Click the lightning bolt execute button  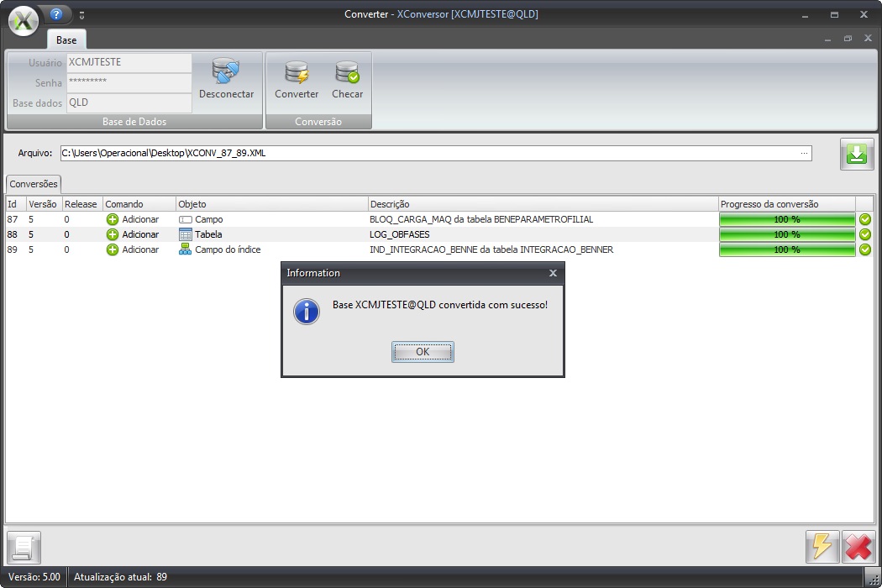[x=822, y=547]
